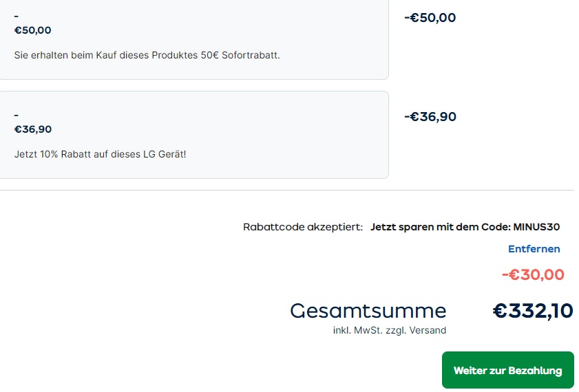Viewport: 579px width, 392px height.
Task: Click the dash above €36,90 in card
Action: 17,115
